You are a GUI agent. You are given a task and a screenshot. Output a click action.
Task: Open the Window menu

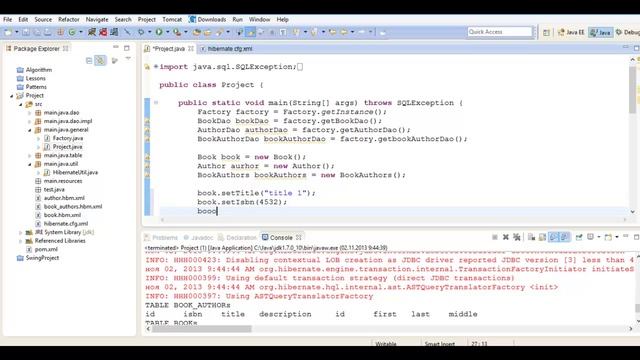[x=260, y=19]
